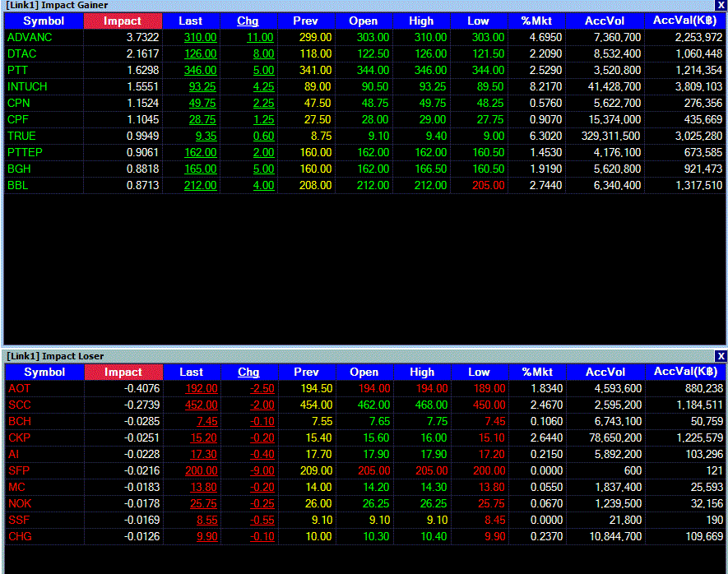
Task: Click the Chg header in Impact Loser
Action: (x=249, y=372)
